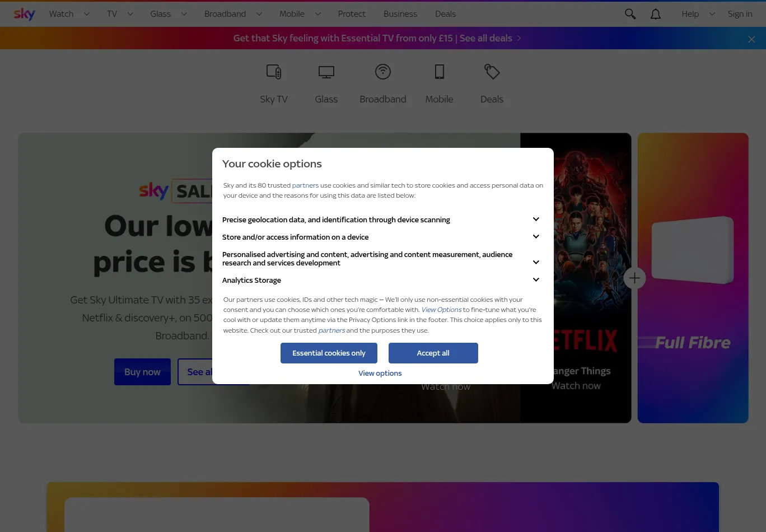
Task: Dismiss the Essential TV promo banner
Action: tap(751, 39)
